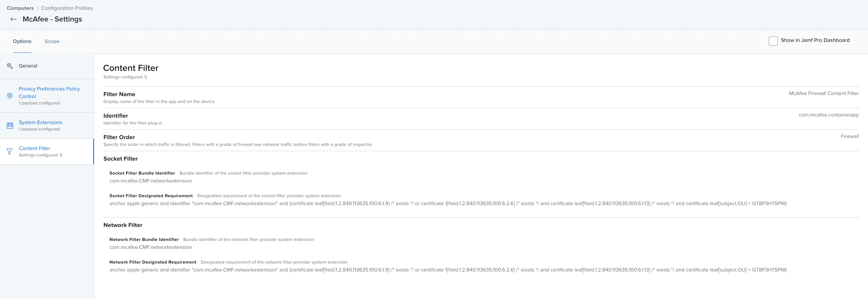Image resolution: width=868 pixels, height=299 pixels.
Task: Go back using the left arrow icon
Action: tap(13, 19)
